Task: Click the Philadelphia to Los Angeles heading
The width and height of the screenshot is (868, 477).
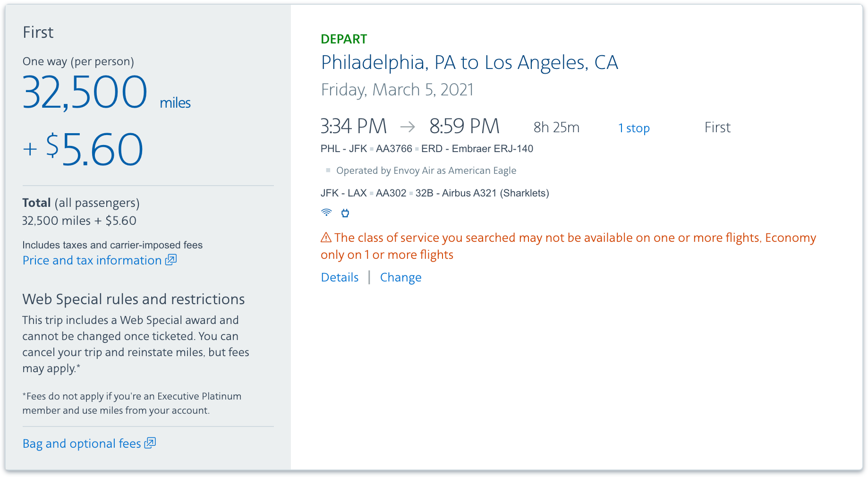Action: tap(469, 62)
